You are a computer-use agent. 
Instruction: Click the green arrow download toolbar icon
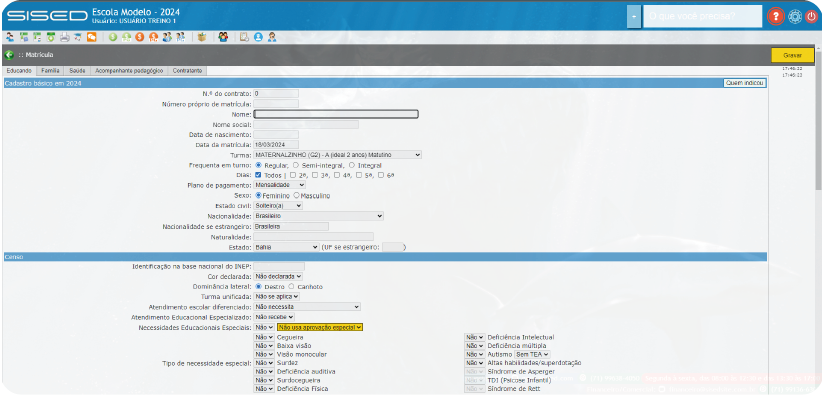(51, 37)
